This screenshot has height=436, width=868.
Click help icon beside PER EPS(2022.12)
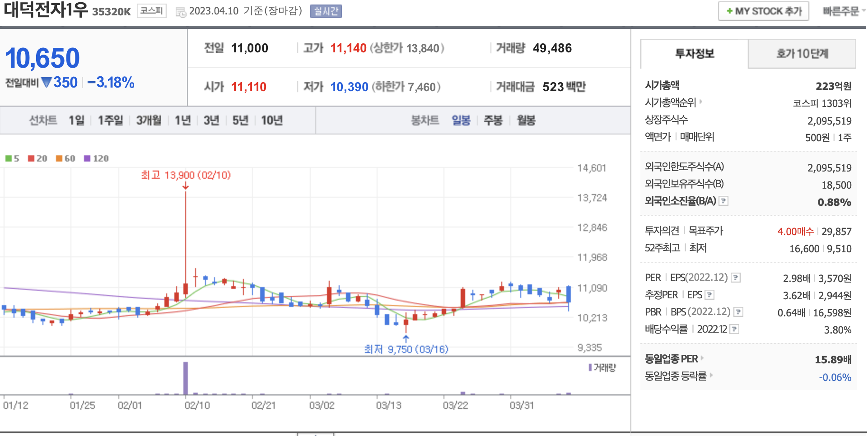pyautogui.click(x=736, y=278)
